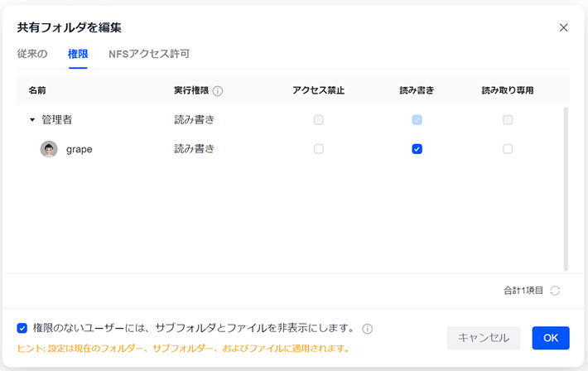588x371 pixels.
Task: Uncheck 読み書き checkbox for grape
Action: 417,149
